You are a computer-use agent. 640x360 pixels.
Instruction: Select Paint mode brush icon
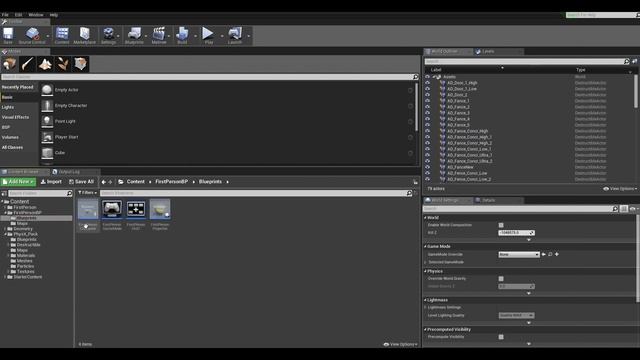(27, 64)
